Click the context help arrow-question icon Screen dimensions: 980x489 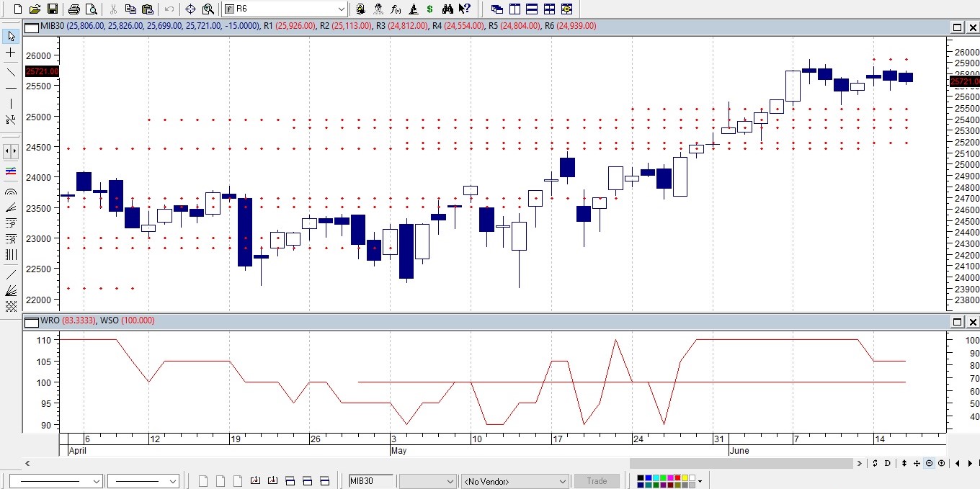tap(465, 9)
